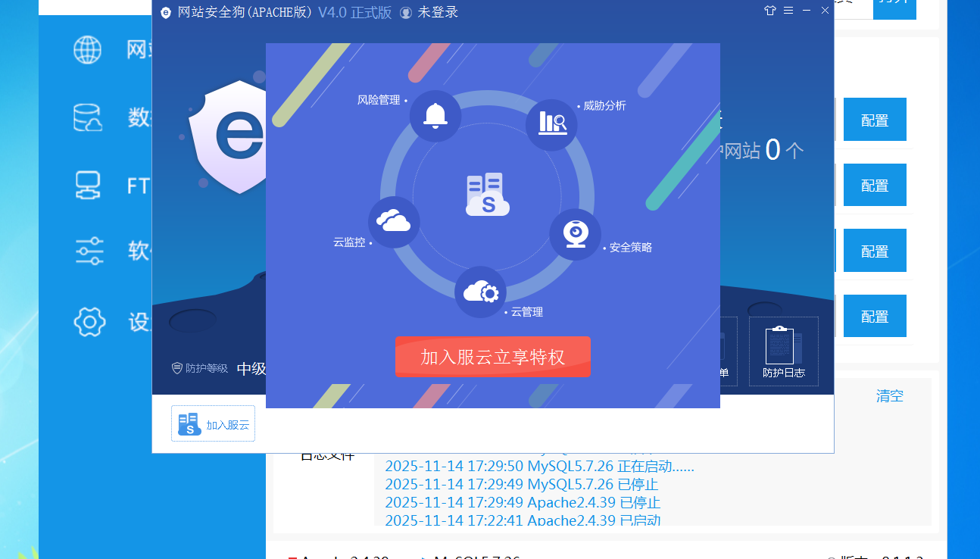Click log line 'Apache2.4.39 已启动'

tap(523, 520)
